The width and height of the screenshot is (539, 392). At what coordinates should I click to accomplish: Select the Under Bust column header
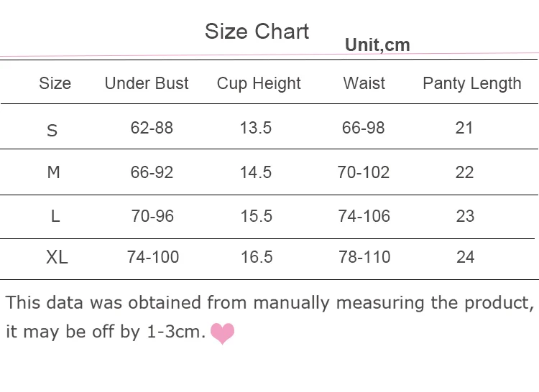point(147,83)
